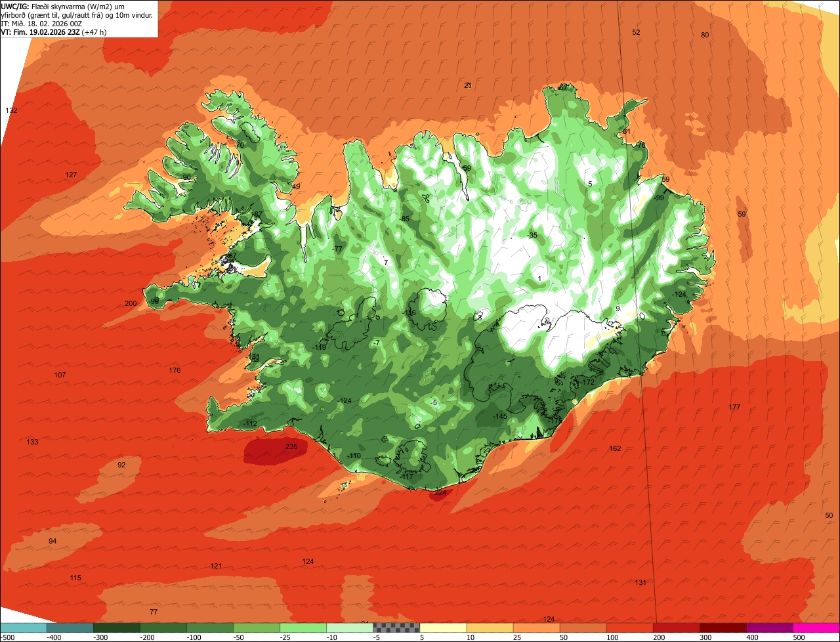Click the -35 value over the white interior
The image size is (840, 642).
[532, 235]
